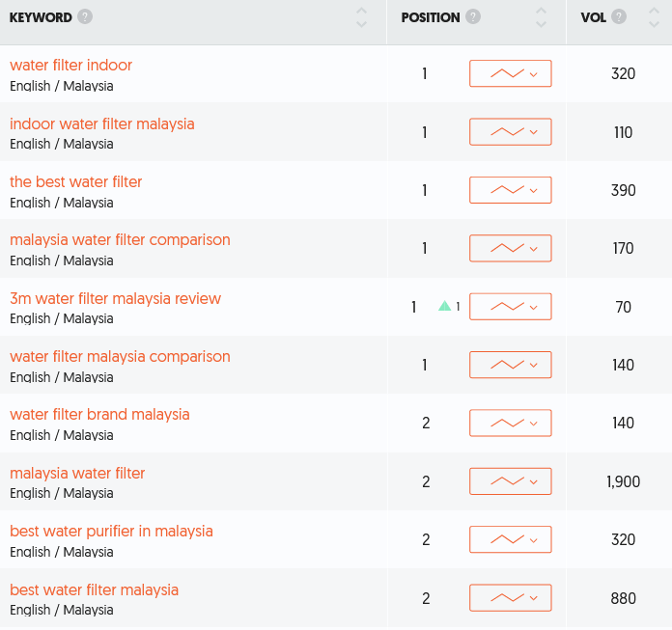672x630 pixels.
Task: Click the POSITION column header label
Action: [431, 17]
